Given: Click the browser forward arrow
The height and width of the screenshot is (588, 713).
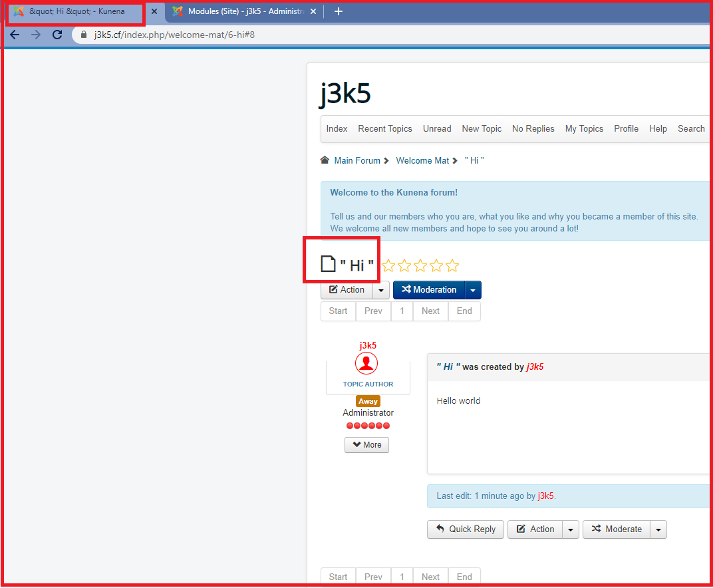Looking at the screenshot, I should tap(36, 35).
